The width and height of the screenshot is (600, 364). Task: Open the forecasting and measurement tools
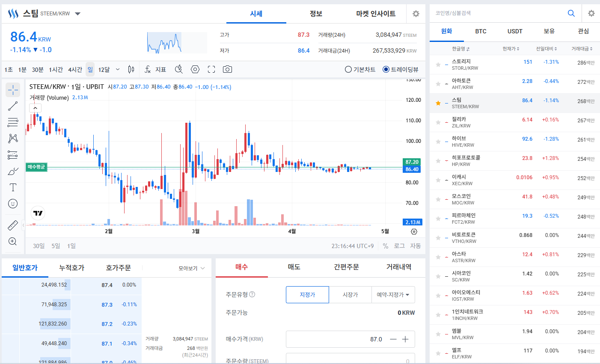click(13, 155)
